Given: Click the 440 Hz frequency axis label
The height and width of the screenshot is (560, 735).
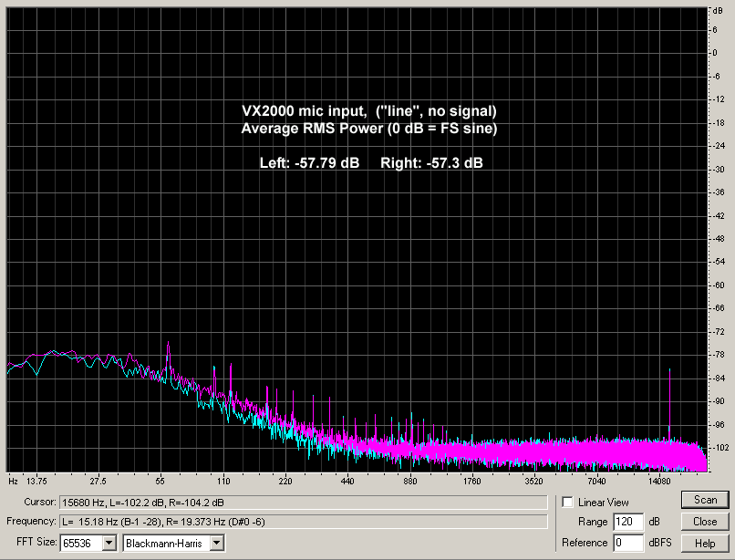Looking at the screenshot, I should (347, 482).
